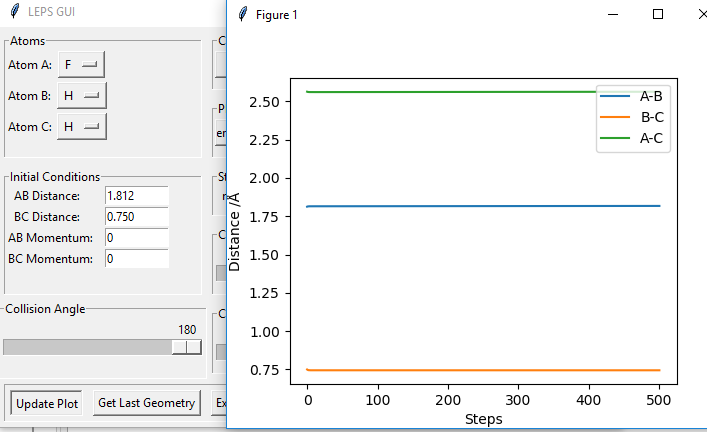This screenshot has height=432, width=707.
Task: Close the Figure 1 window
Action: point(699,14)
